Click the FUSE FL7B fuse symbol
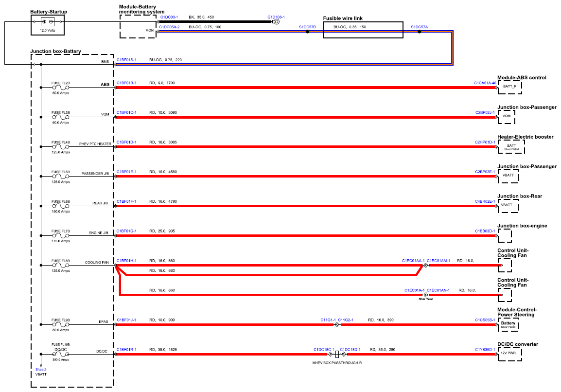561x392 pixels. point(60,235)
